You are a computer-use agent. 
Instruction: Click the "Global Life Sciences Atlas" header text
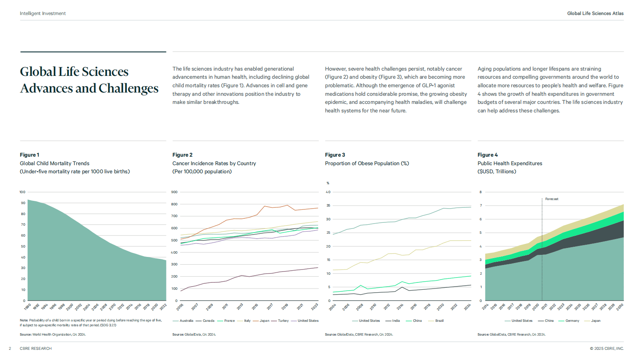(x=595, y=13)
